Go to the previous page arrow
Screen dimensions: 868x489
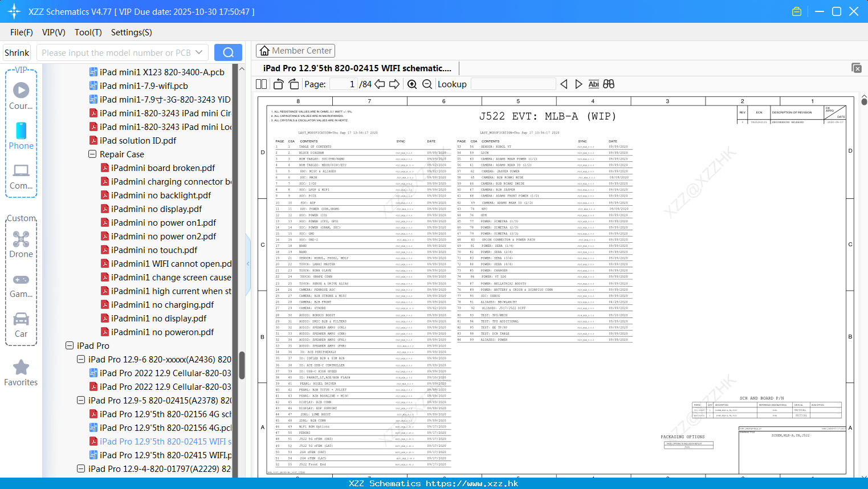click(x=380, y=84)
